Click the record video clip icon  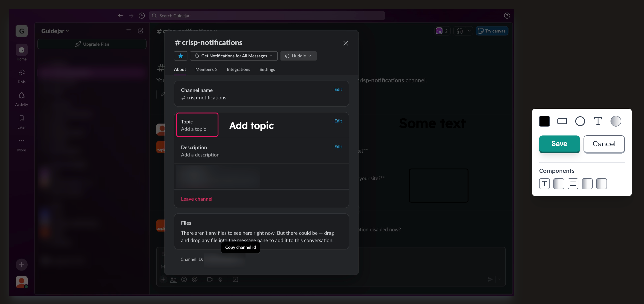click(x=210, y=279)
